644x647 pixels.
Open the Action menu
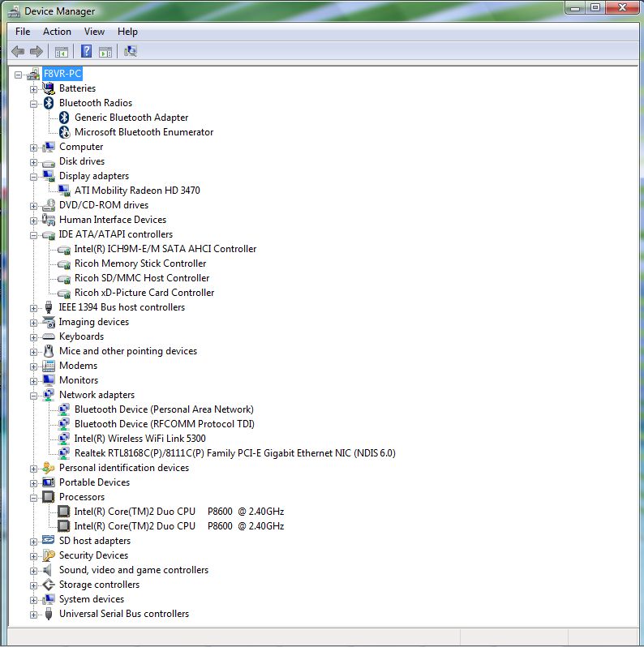pos(57,32)
